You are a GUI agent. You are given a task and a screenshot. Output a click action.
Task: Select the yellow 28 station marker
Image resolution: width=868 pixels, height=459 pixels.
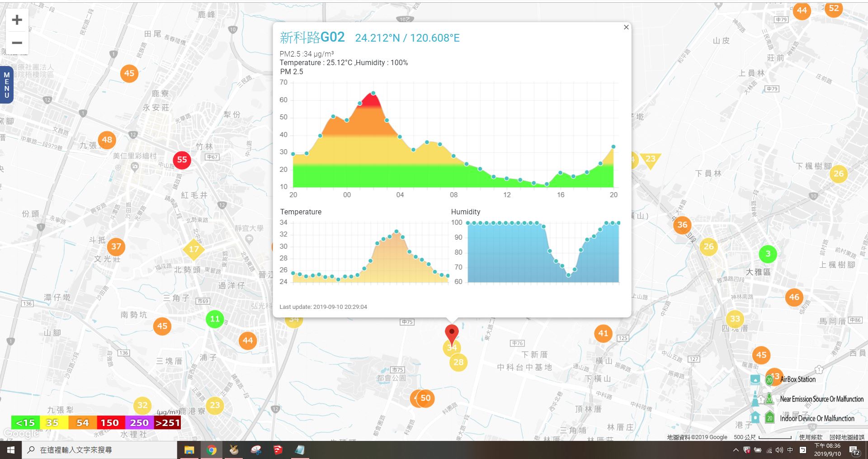[x=458, y=362]
